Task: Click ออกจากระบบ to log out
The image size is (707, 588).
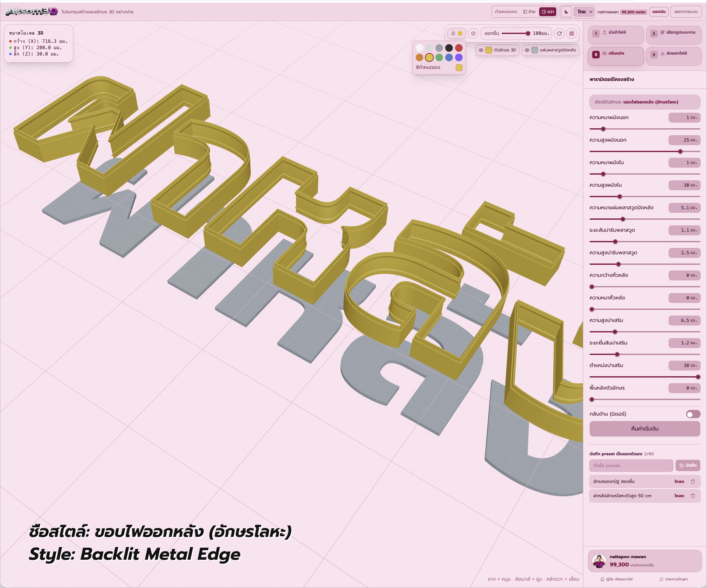Action: coord(686,12)
